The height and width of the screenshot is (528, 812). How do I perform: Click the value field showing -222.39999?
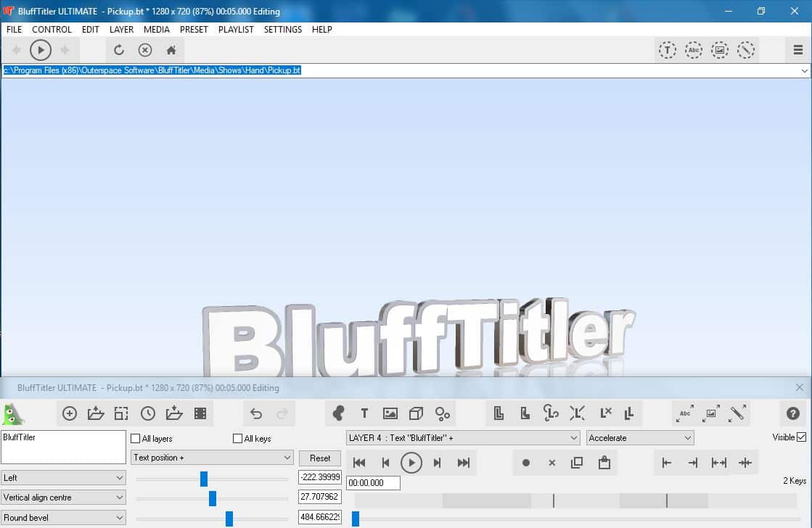pos(319,477)
